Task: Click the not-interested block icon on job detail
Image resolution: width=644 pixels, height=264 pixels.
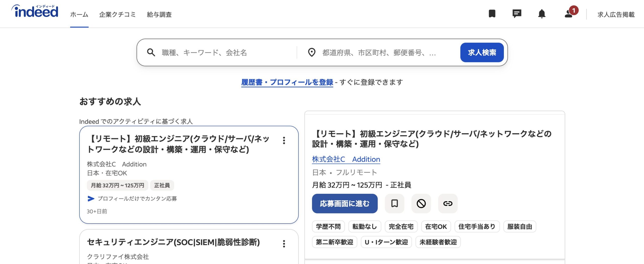Action: (421, 204)
